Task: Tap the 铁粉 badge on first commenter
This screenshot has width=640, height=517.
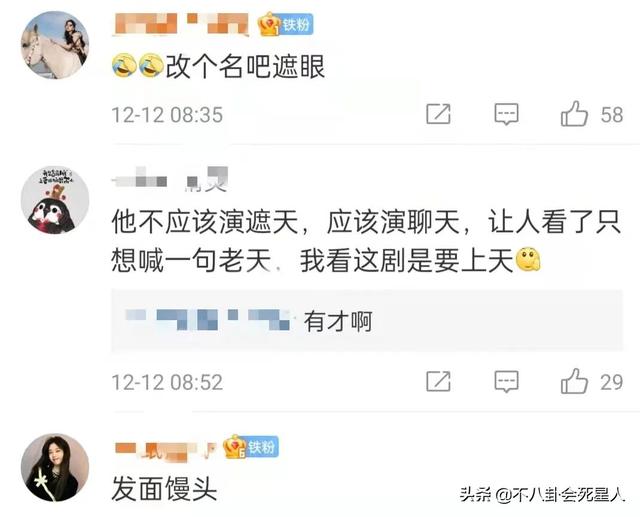Action: [285, 24]
